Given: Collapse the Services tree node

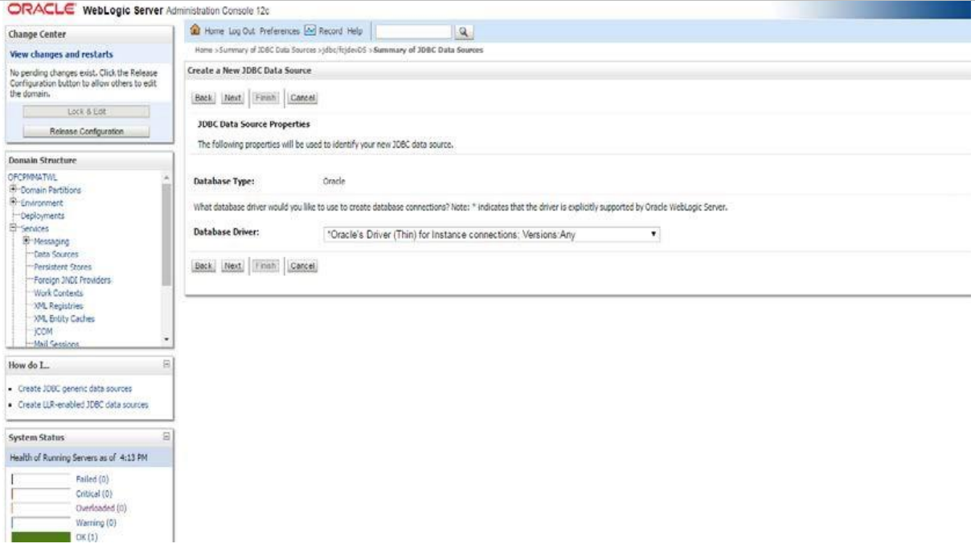Looking at the screenshot, I should coord(13,229).
